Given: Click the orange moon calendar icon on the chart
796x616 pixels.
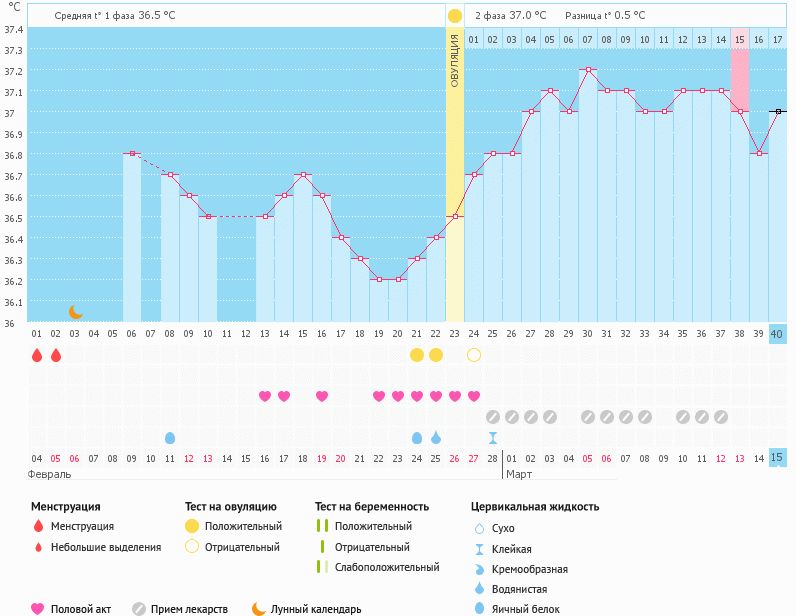Looking at the screenshot, I should [x=75, y=312].
